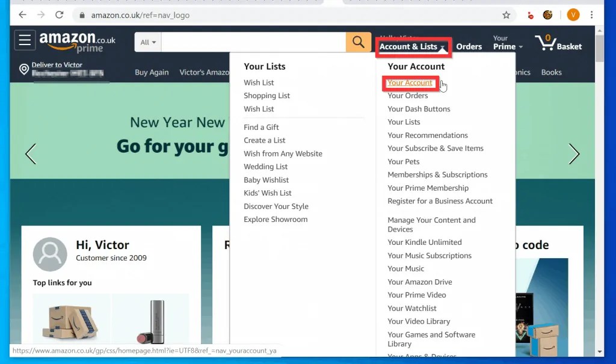
Task: Open Chrome's three-dot menu
Action: [x=593, y=14]
